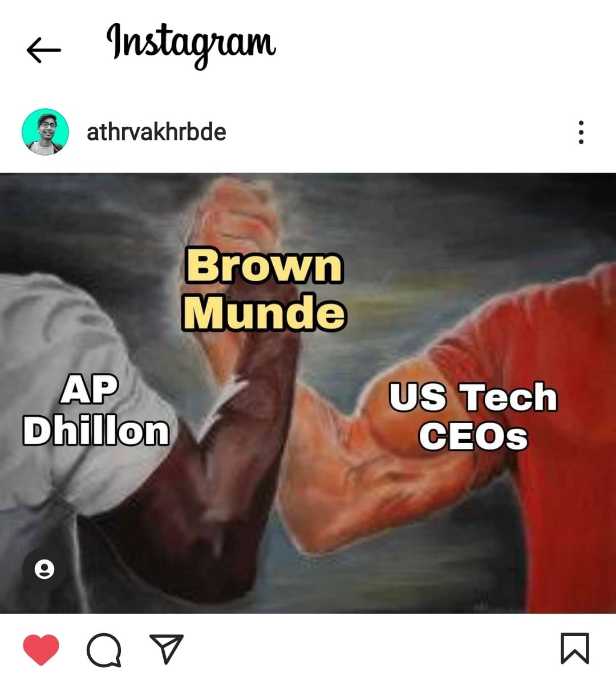
Task: Tap the Instagram wordmark logo
Action: click(x=191, y=45)
